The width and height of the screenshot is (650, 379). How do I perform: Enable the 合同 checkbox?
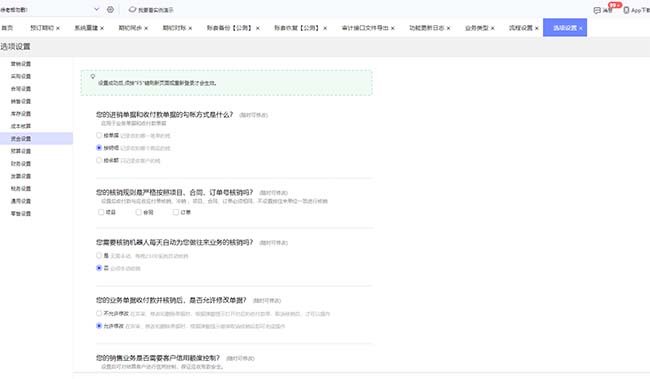click(x=138, y=212)
